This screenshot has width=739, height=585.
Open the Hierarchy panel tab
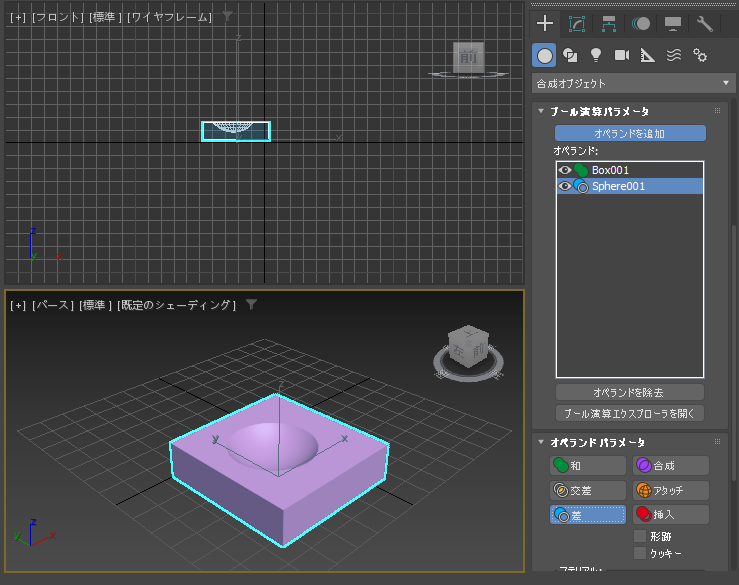(x=609, y=24)
